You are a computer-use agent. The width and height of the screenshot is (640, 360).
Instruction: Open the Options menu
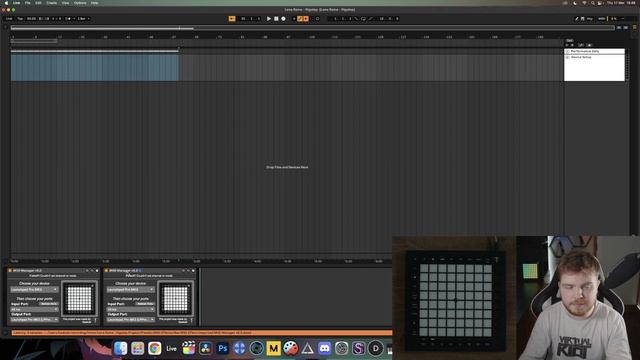point(80,3)
